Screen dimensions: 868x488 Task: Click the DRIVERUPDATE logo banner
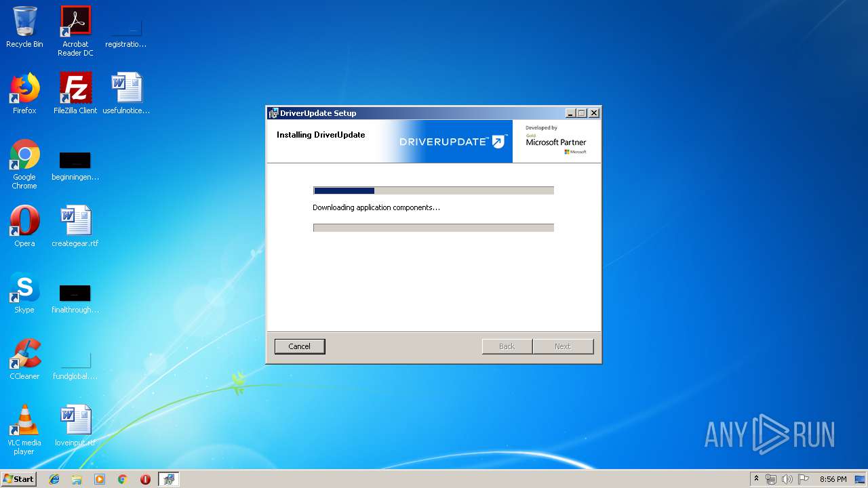coord(453,142)
